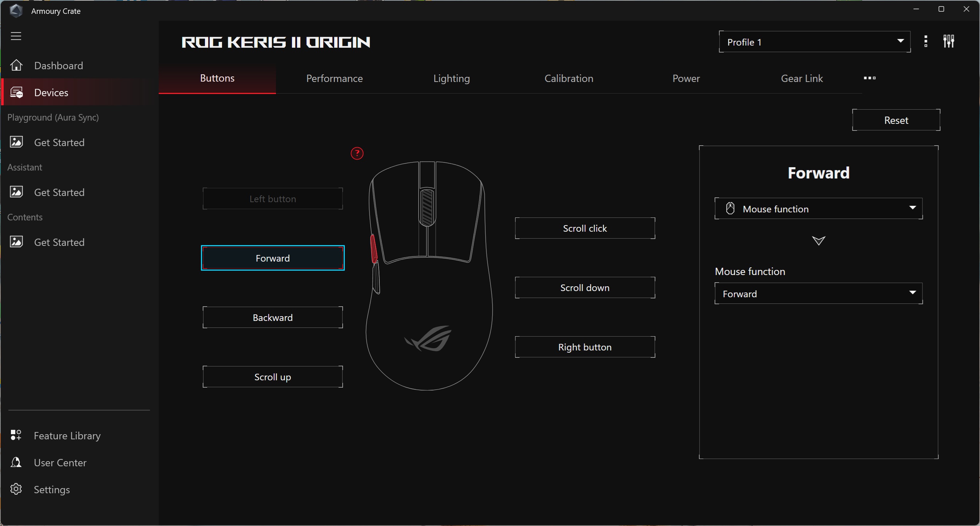This screenshot has width=980, height=526.
Task: Click the Assistant Get Started image icon
Action: pos(16,192)
